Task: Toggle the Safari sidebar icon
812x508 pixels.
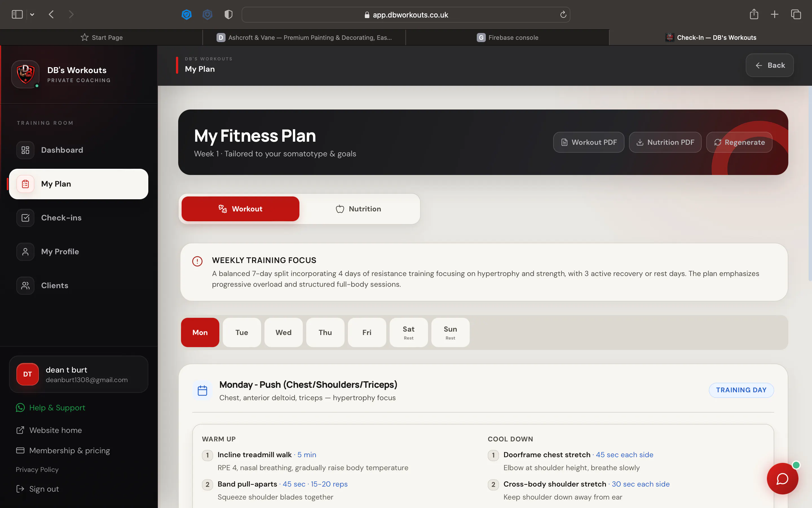Action: tap(17, 14)
